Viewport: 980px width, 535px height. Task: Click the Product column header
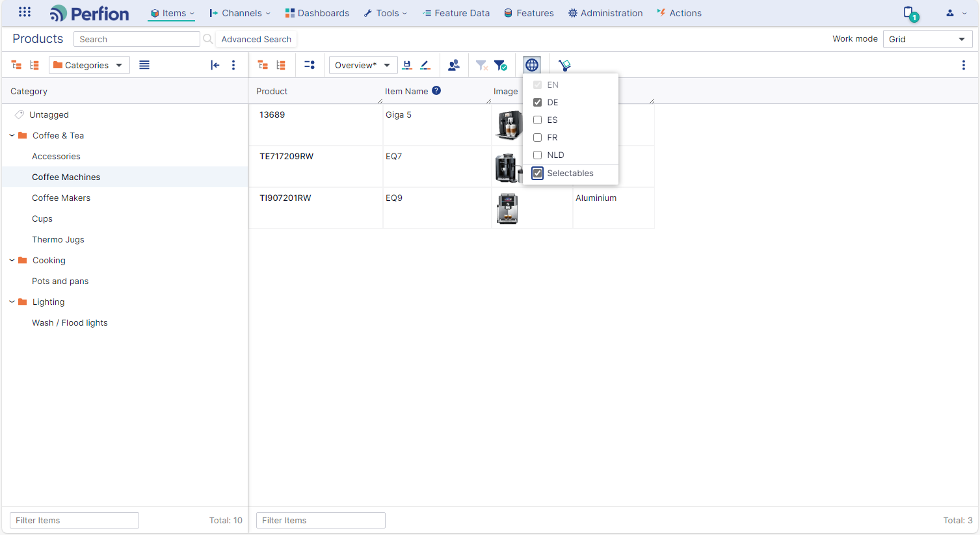pos(316,91)
